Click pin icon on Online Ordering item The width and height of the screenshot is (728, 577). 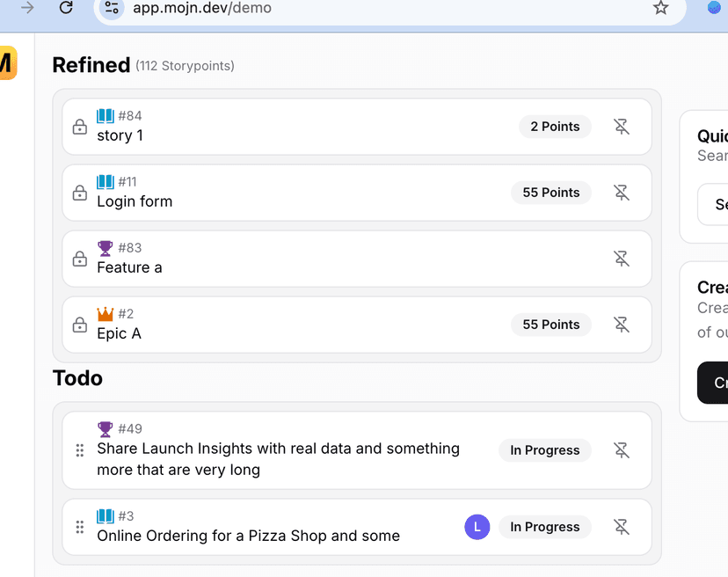point(622,527)
